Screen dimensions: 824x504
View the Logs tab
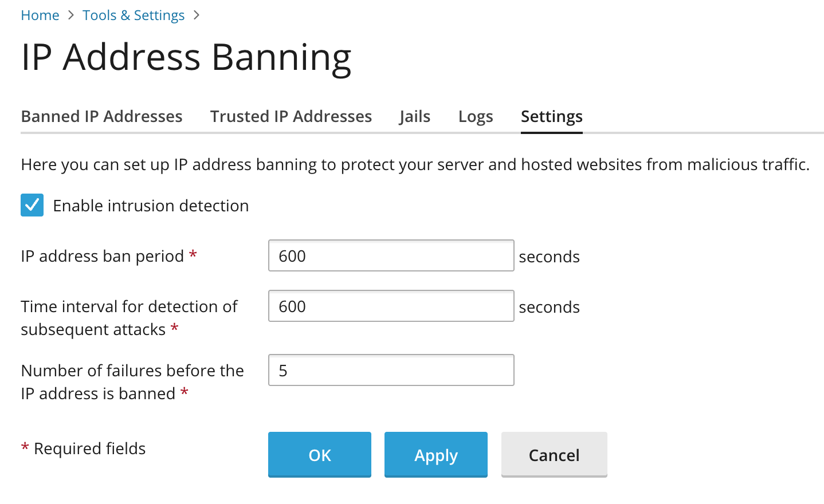[x=476, y=116]
